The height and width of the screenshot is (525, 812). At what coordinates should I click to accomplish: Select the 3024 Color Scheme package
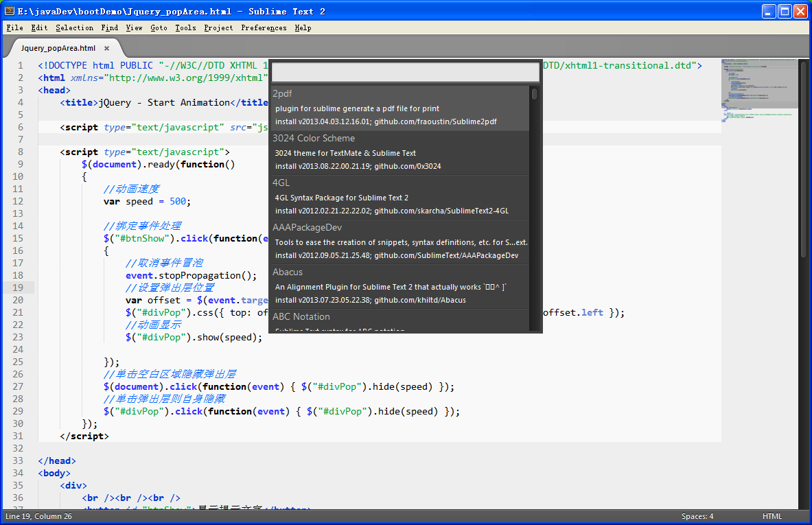400,152
